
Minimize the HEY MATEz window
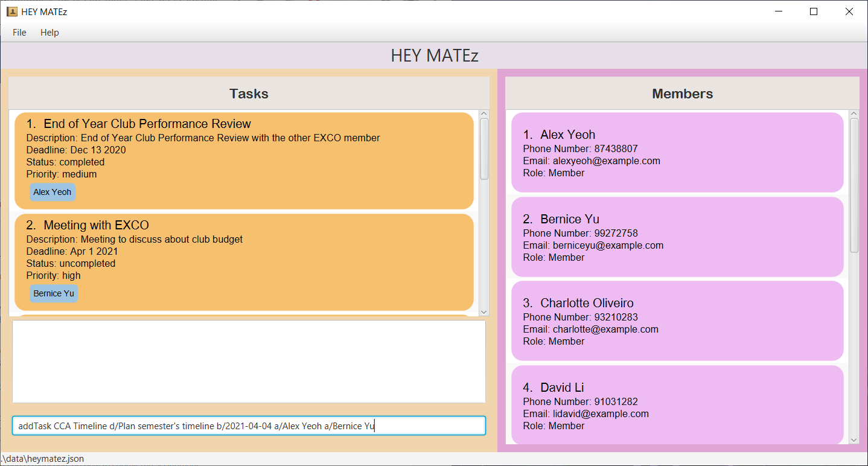pyautogui.click(x=779, y=11)
